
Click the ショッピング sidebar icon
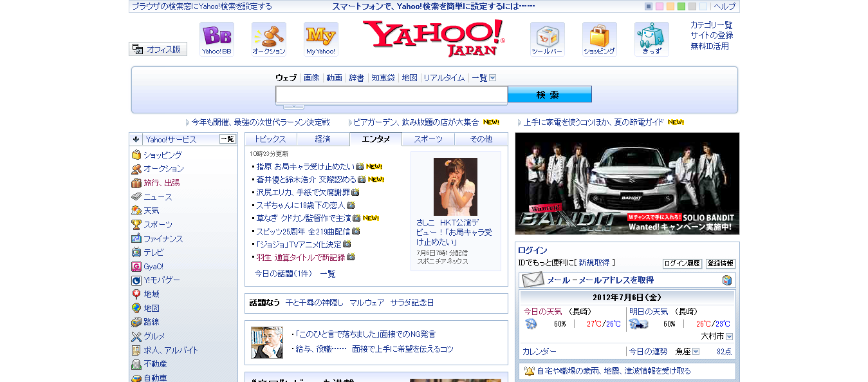click(x=136, y=155)
